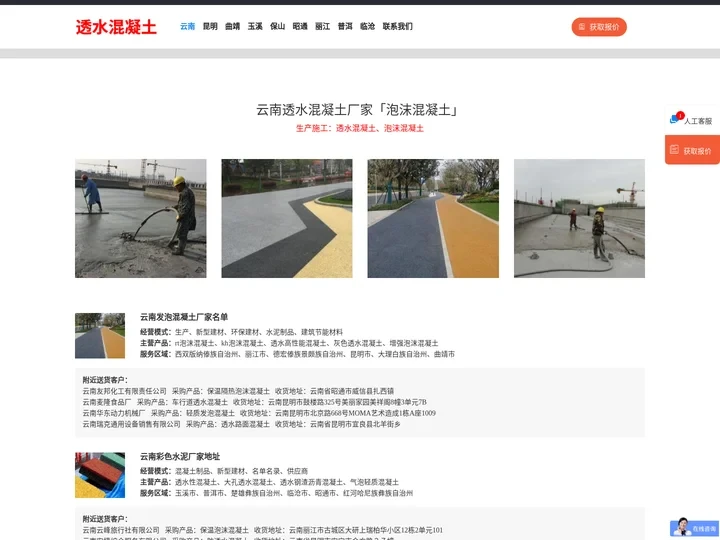Click the 透水混凝土 site logo
The image size is (720, 540).
tap(116, 27)
